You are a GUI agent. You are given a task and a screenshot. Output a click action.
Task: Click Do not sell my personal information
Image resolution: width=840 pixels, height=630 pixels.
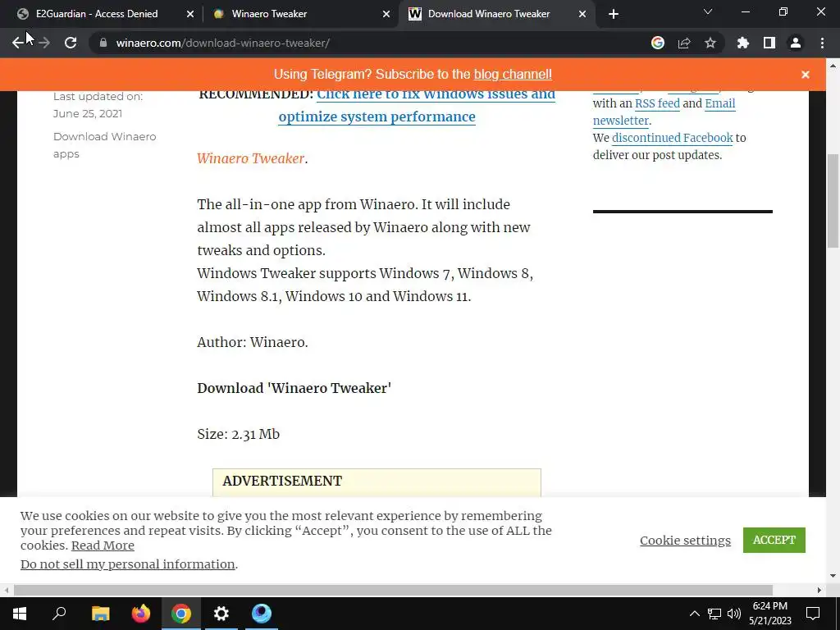click(127, 564)
